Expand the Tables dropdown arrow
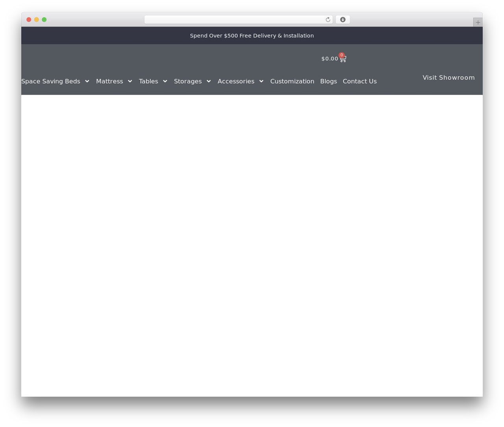The width and height of the screenshot is (504, 427). coord(165,81)
